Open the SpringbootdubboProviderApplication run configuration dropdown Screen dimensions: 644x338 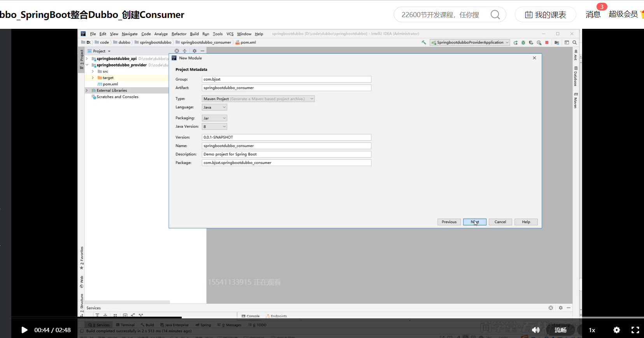(x=470, y=42)
